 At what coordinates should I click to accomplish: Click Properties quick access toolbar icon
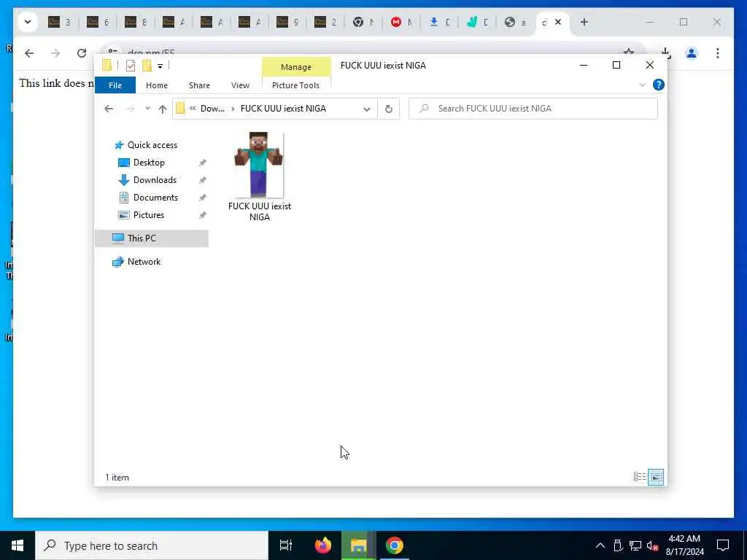130,66
